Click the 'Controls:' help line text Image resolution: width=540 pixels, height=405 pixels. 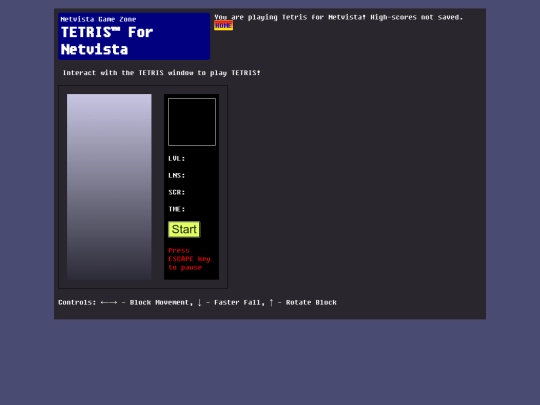(x=197, y=302)
